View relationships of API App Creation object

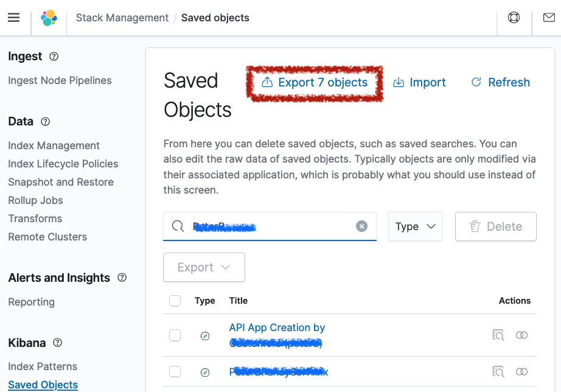(521, 335)
